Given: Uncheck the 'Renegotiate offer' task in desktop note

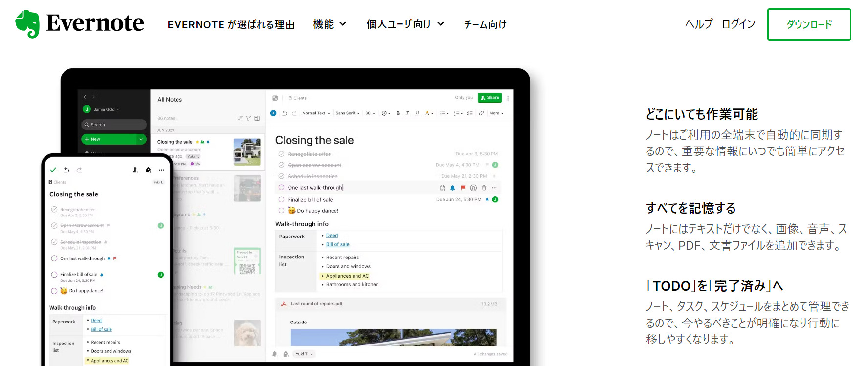Looking at the screenshot, I should tap(281, 154).
